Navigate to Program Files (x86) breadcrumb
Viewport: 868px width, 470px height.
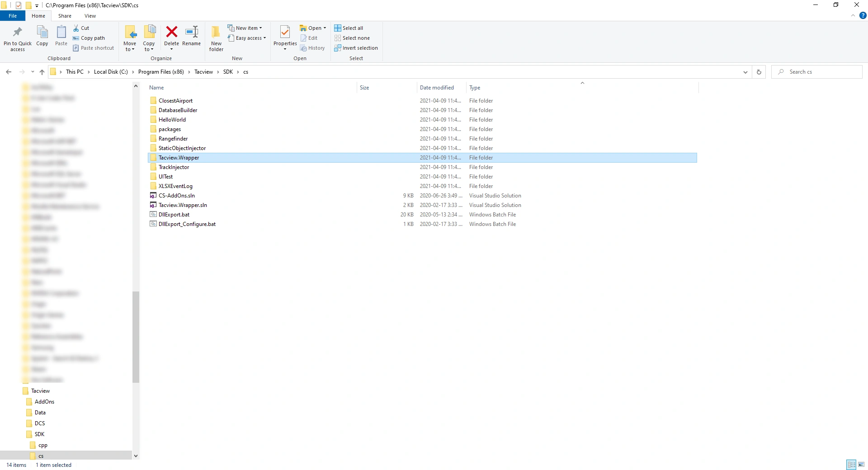pos(161,72)
